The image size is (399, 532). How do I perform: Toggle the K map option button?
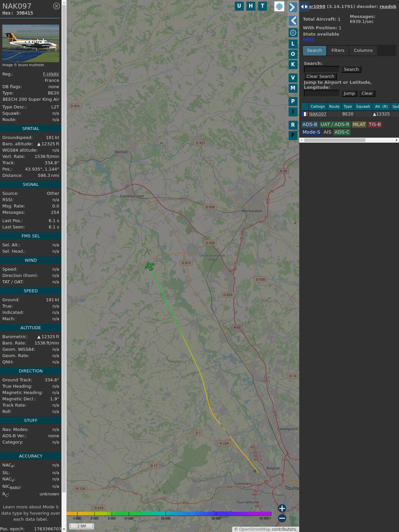[x=293, y=65]
